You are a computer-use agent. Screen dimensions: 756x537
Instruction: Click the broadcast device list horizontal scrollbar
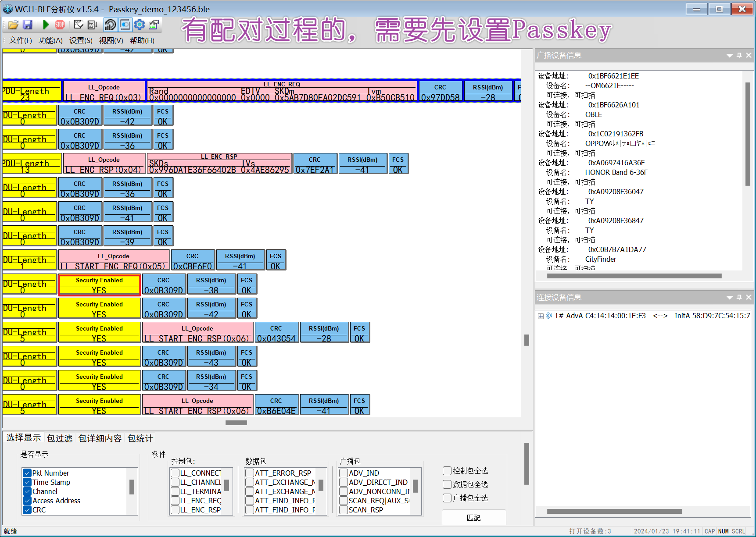point(634,276)
